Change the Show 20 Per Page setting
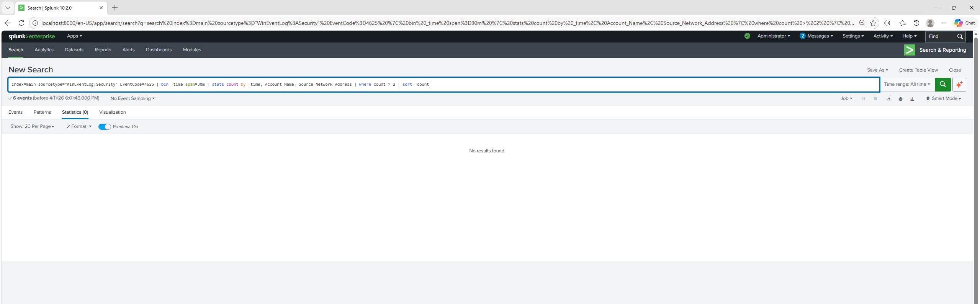This screenshot has height=304, width=980. click(x=32, y=126)
